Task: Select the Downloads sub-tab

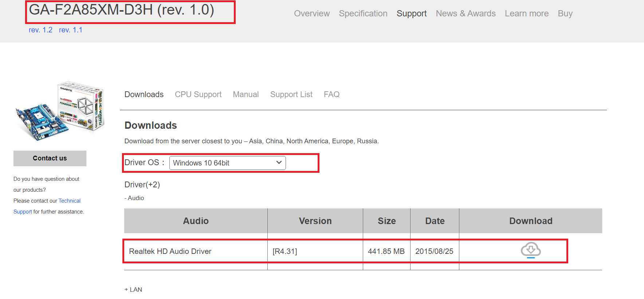Action: pos(144,95)
